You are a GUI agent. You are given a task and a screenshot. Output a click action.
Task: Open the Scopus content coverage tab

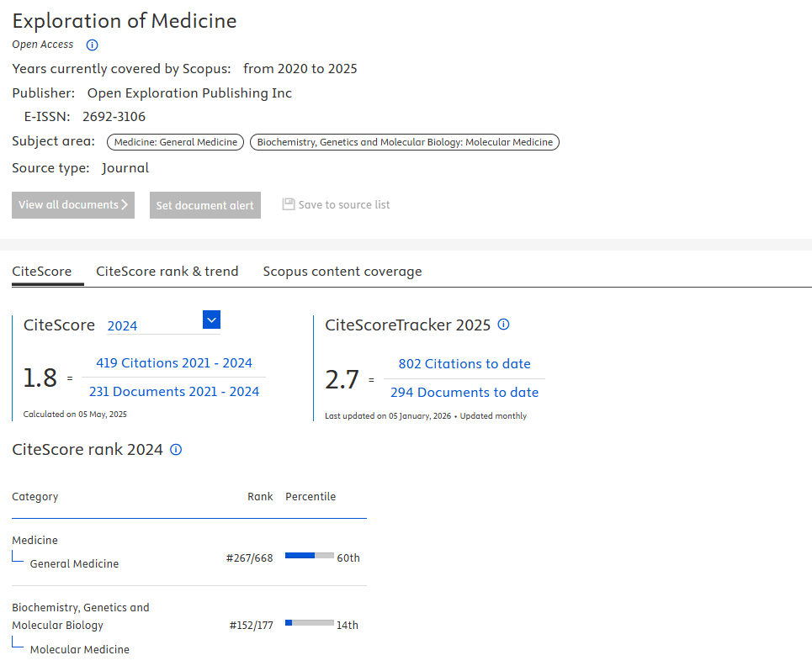(x=342, y=272)
